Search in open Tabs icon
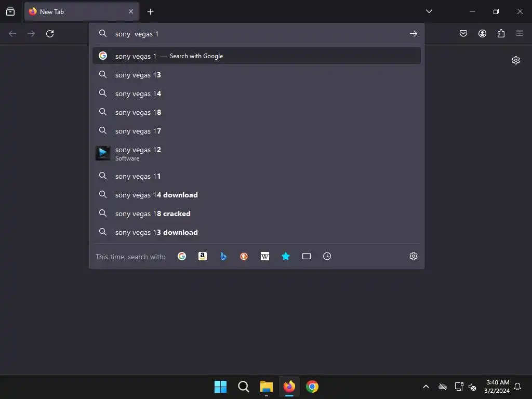Screen dimensions: 532x399 (307, 256)
